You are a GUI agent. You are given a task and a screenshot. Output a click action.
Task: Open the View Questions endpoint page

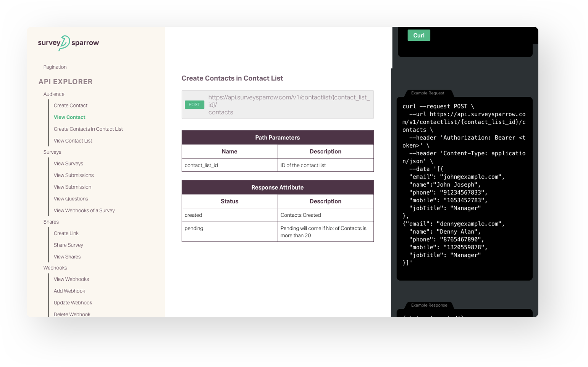[x=71, y=198]
